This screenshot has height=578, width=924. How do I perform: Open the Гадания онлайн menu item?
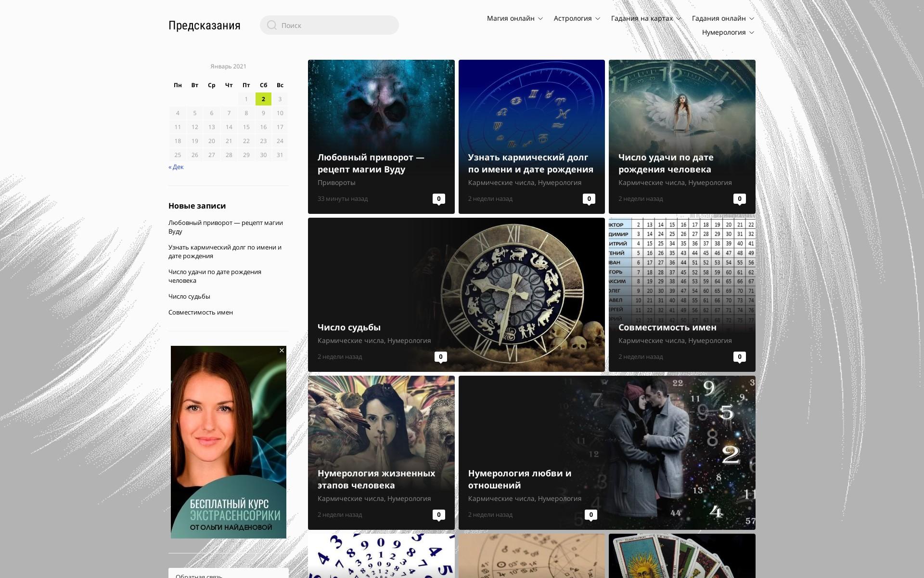[723, 18]
